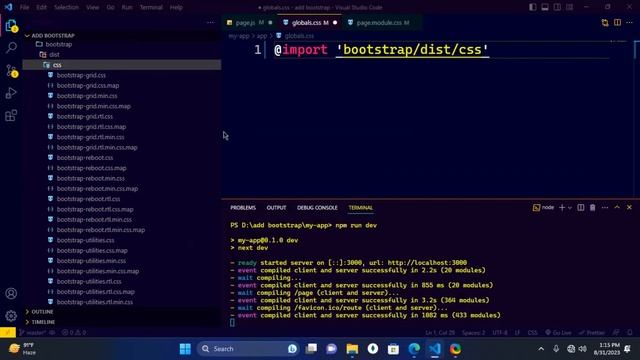Open bootstrap-utilities.css file
This screenshot has height=360, width=640.
85,240
